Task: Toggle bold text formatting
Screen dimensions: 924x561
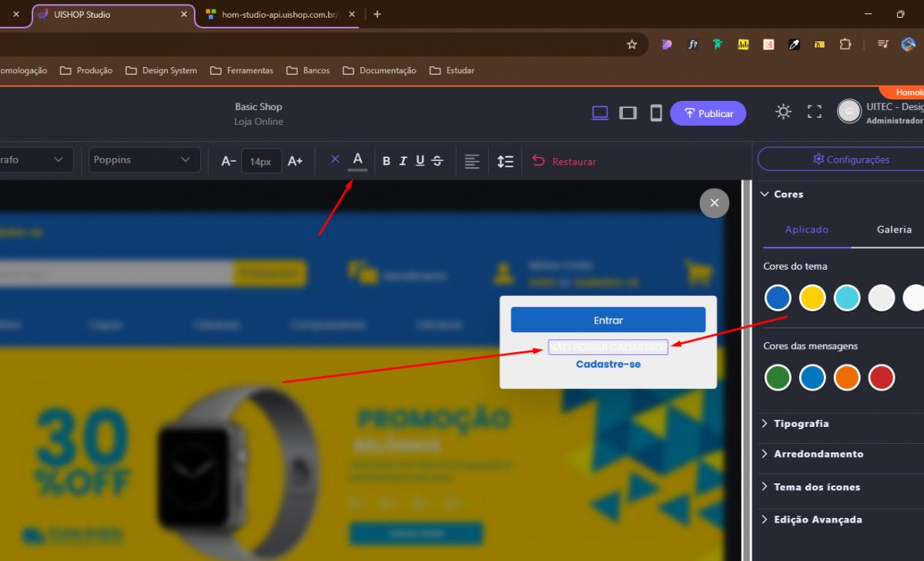Action: pos(387,161)
